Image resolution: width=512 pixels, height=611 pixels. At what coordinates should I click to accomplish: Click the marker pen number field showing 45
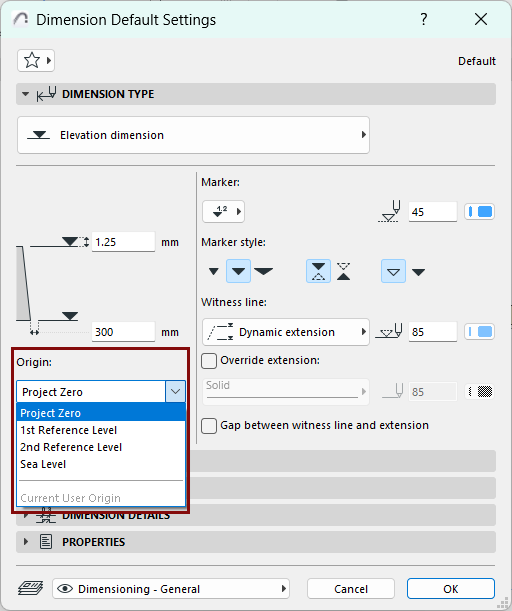point(433,212)
